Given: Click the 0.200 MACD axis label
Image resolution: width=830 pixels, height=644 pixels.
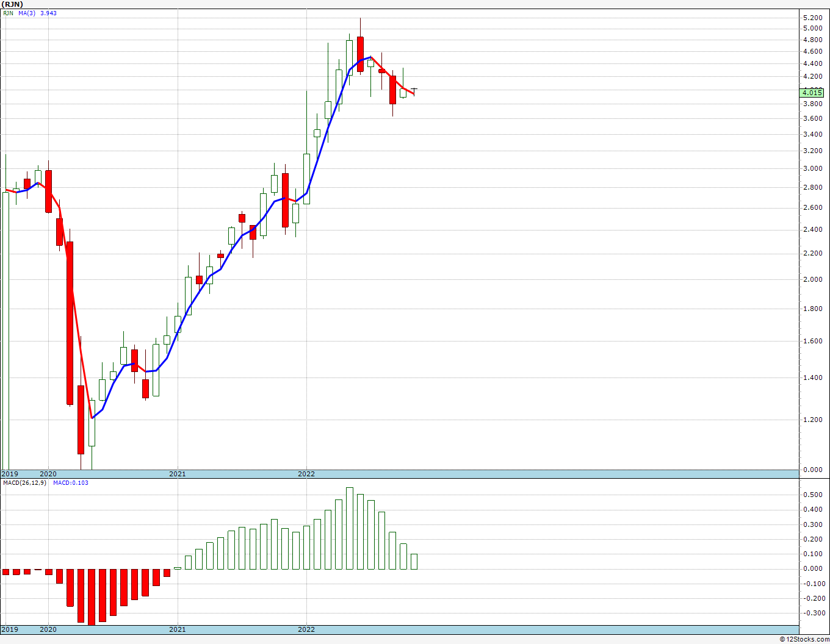Looking at the screenshot, I should coord(812,539).
